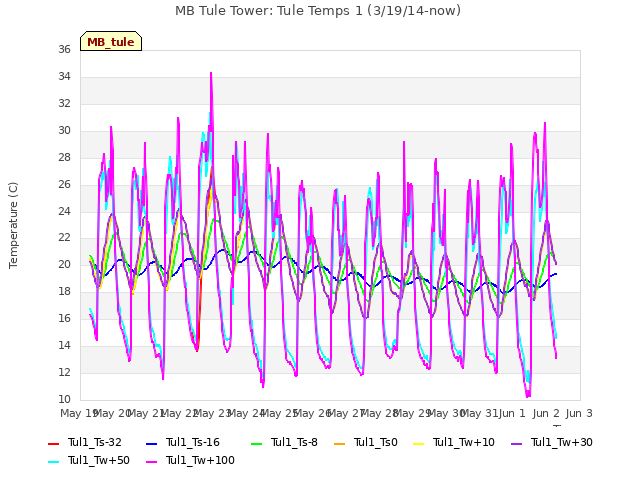
Task: Click the Jun 1 x-axis label
Action: tap(512, 413)
